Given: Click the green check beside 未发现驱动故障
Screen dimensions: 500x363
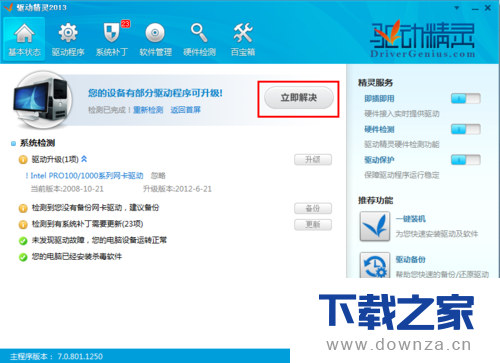Looking at the screenshot, I should click(23, 240).
